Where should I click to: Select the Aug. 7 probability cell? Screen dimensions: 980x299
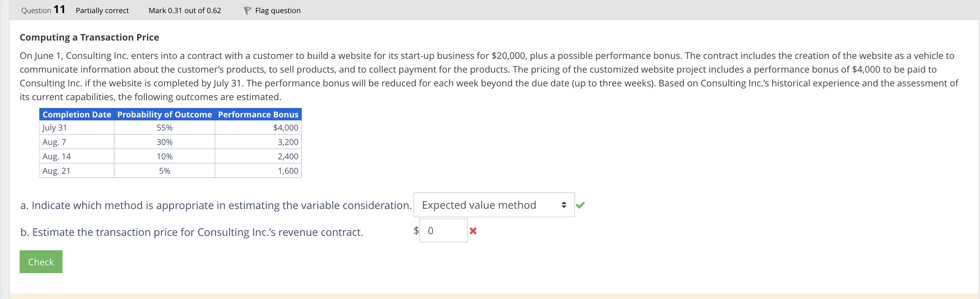pos(164,142)
